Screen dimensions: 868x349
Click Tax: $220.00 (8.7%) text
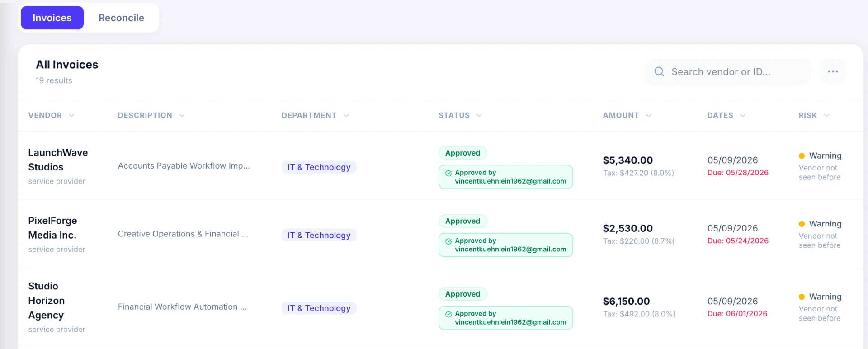tap(639, 241)
